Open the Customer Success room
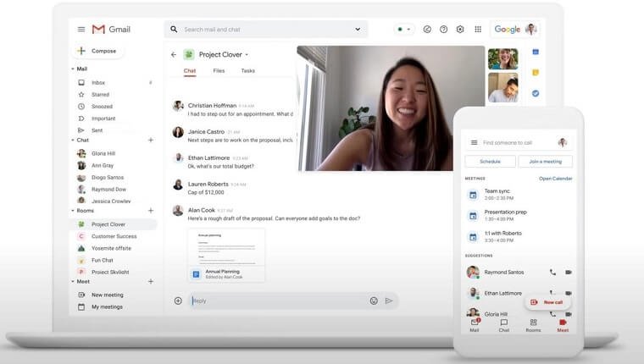644x364 pixels. click(114, 236)
